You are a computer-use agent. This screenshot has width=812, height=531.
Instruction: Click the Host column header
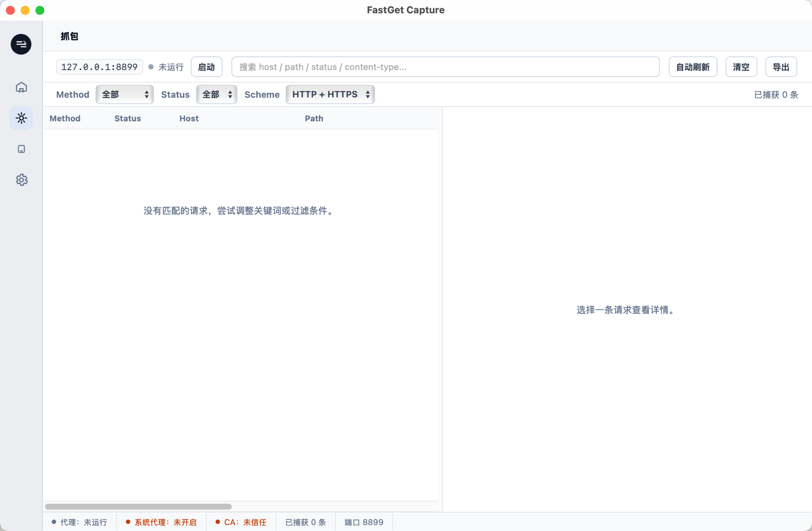point(189,118)
